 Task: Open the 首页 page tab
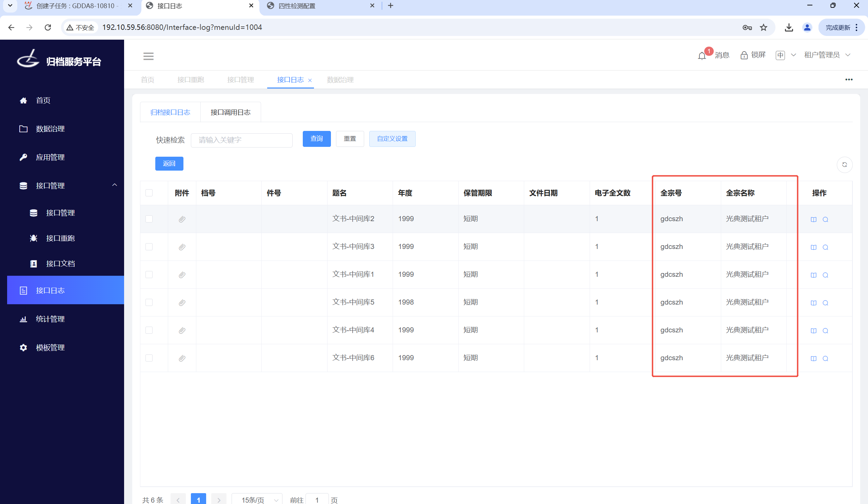click(147, 80)
